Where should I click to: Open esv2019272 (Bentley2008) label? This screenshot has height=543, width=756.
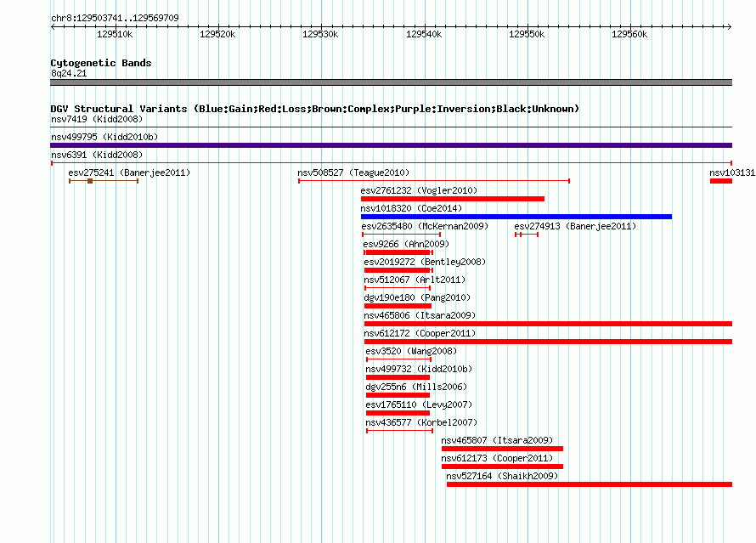pos(425,262)
